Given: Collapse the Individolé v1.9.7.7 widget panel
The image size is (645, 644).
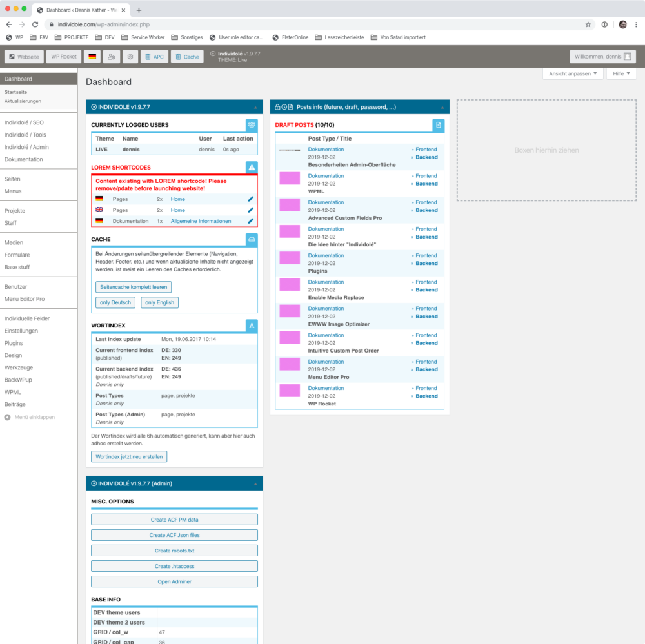Looking at the screenshot, I should [255, 107].
